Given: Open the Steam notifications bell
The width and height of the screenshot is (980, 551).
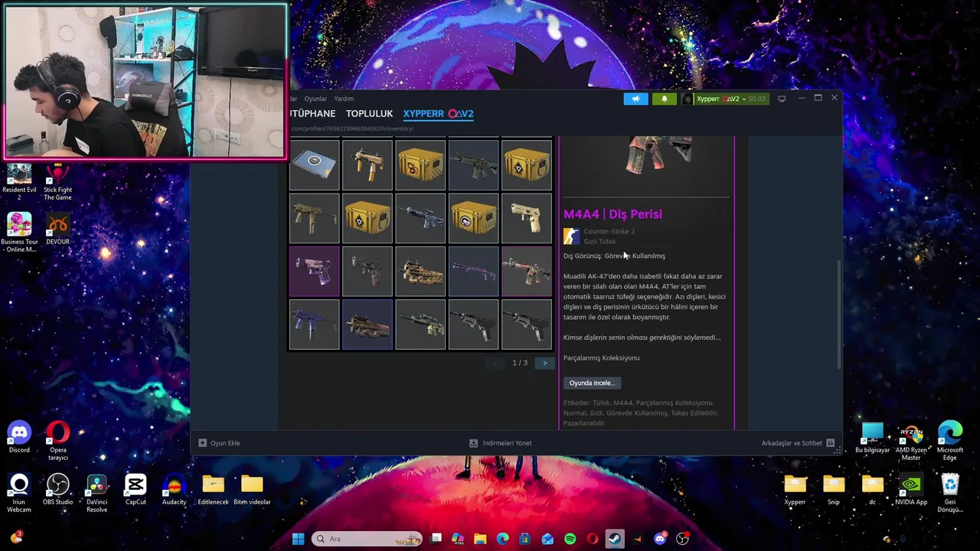Looking at the screenshot, I should tap(664, 99).
